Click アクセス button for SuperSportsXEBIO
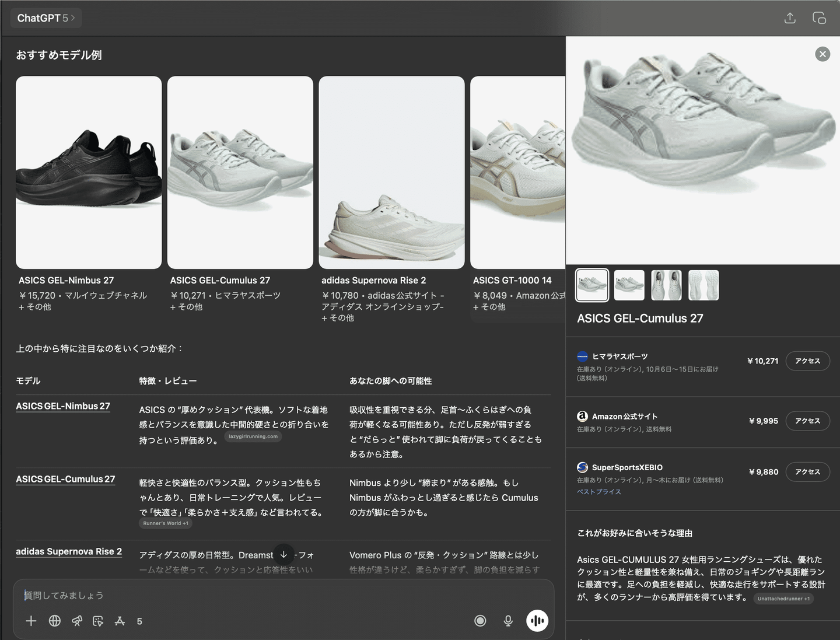 coord(808,472)
